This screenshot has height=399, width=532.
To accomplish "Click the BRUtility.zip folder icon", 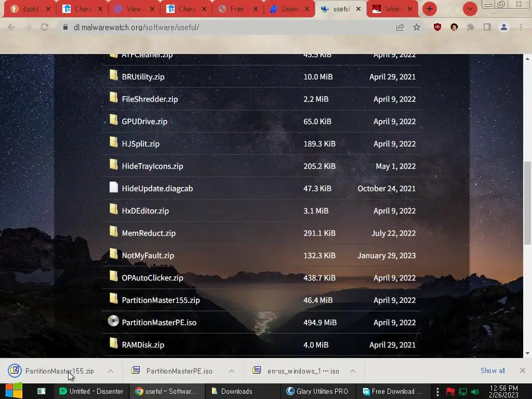I will [113, 75].
